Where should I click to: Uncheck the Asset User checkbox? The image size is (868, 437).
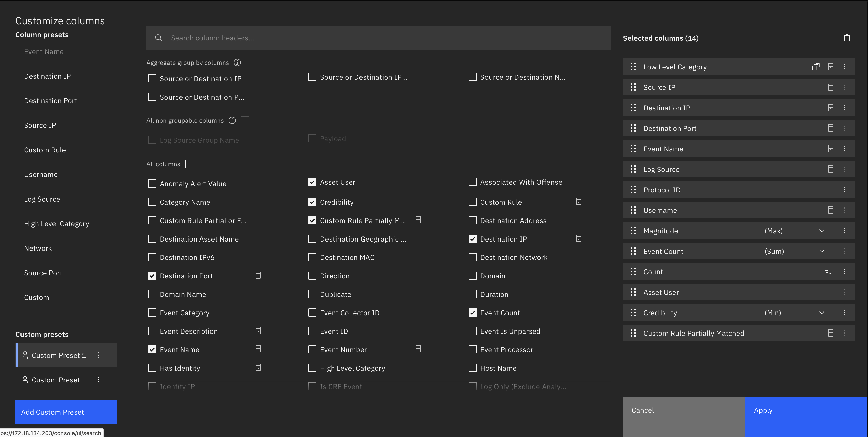pyautogui.click(x=312, y=182)
